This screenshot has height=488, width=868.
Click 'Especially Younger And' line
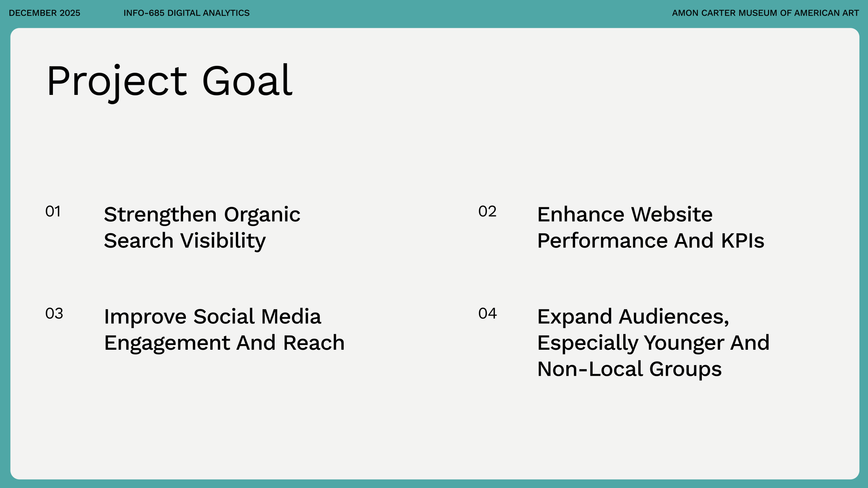coord(653,343)
